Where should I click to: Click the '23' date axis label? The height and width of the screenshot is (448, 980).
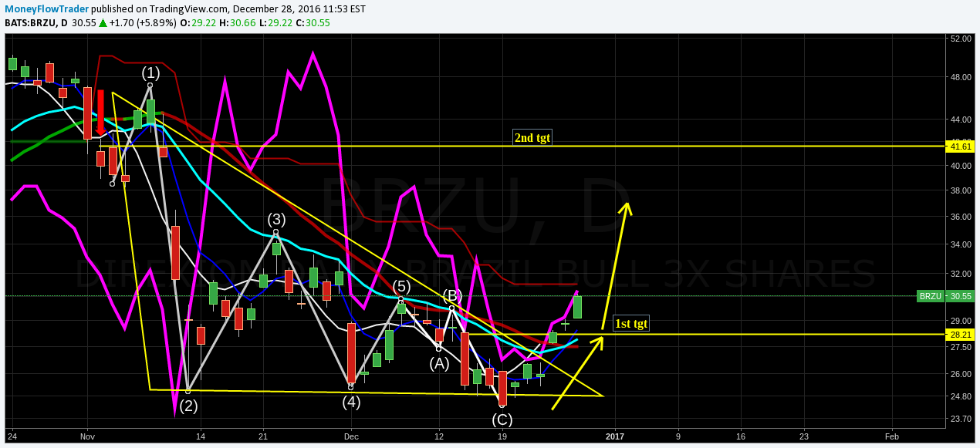pos(803,436)
